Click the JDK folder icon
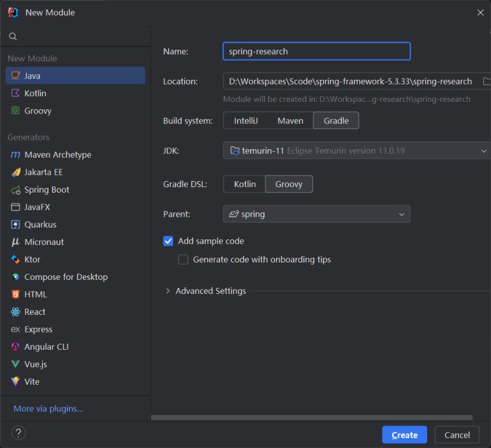The height and width of the screenshot is (448, 491). (x=234, y=150)
